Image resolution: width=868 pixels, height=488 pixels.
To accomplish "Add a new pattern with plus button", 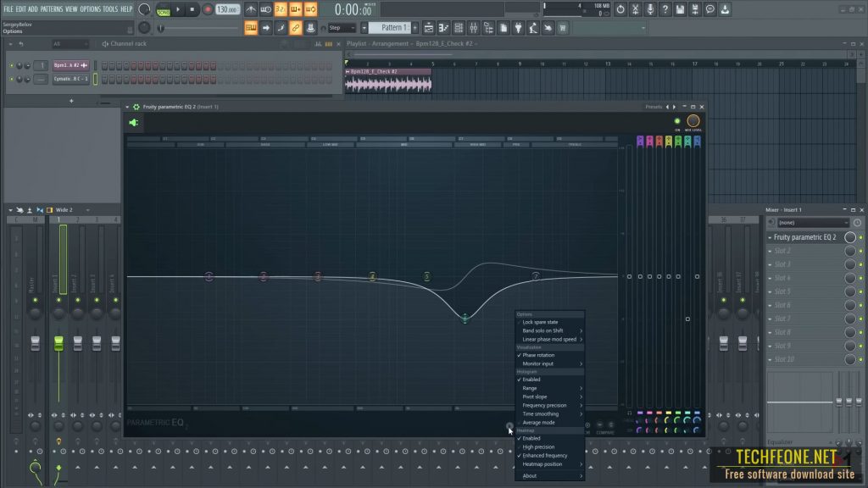I will [415, 28].
